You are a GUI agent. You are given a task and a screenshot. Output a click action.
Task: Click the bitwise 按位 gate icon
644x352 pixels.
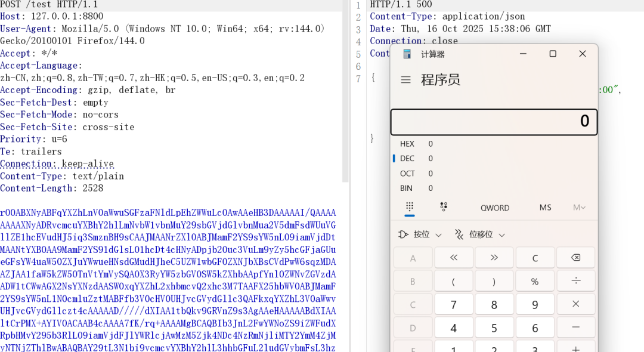403,234
